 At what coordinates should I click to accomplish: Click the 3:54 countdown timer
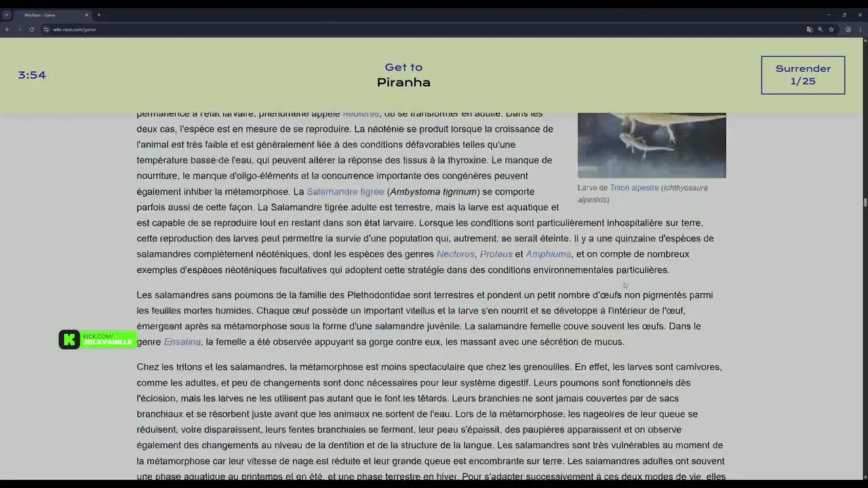pyautogui.click(x=32, y=75)
